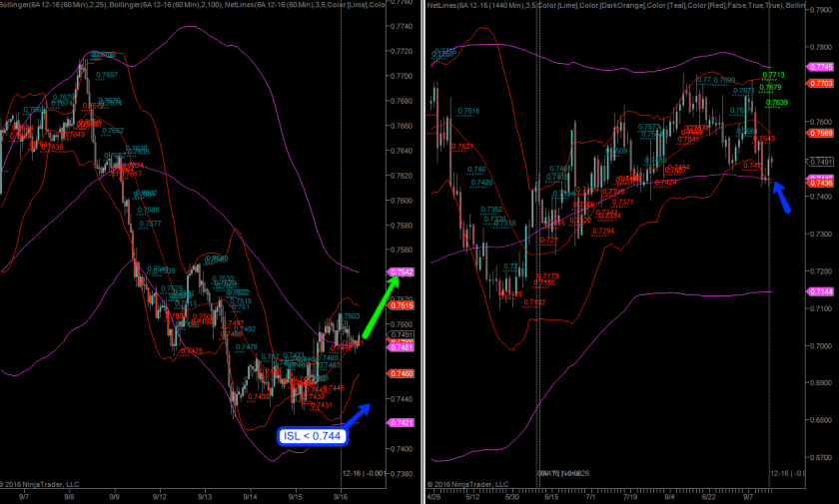
Task: Click the magenta 0.7542 price marker on left chart
Action: 401,272
